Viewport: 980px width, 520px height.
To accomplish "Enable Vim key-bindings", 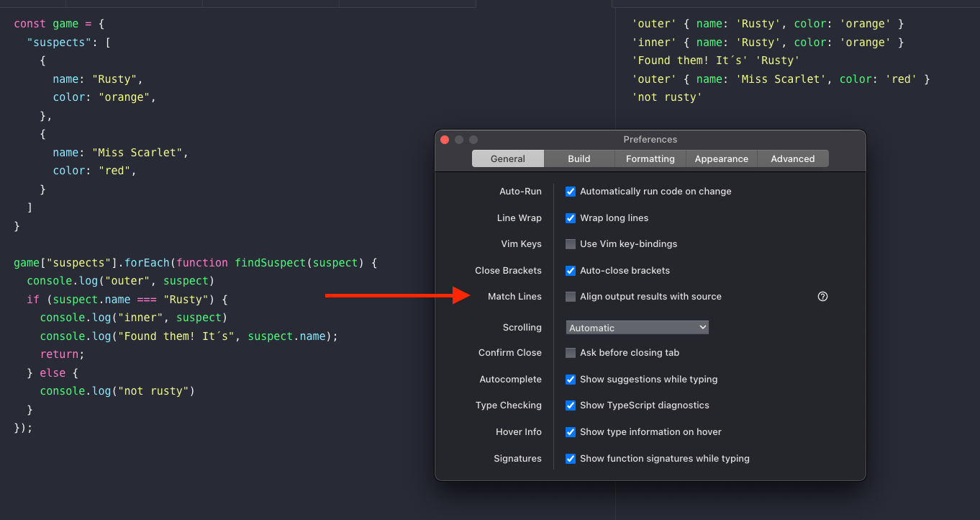I will [570, 243].
